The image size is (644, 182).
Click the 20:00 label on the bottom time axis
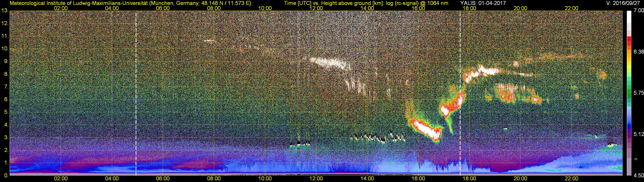(x=521, y=179)
